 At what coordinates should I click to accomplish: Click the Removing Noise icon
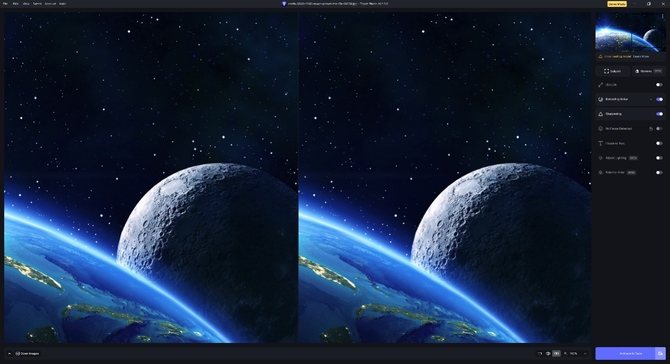tap(600, 99)
